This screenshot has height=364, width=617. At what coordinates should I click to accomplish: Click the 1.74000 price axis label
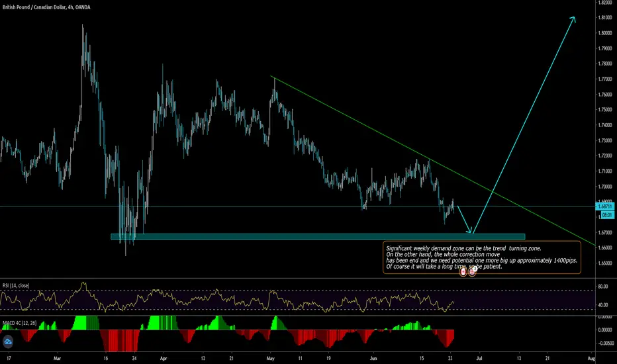pyautogui.click(x=605, y=125)
